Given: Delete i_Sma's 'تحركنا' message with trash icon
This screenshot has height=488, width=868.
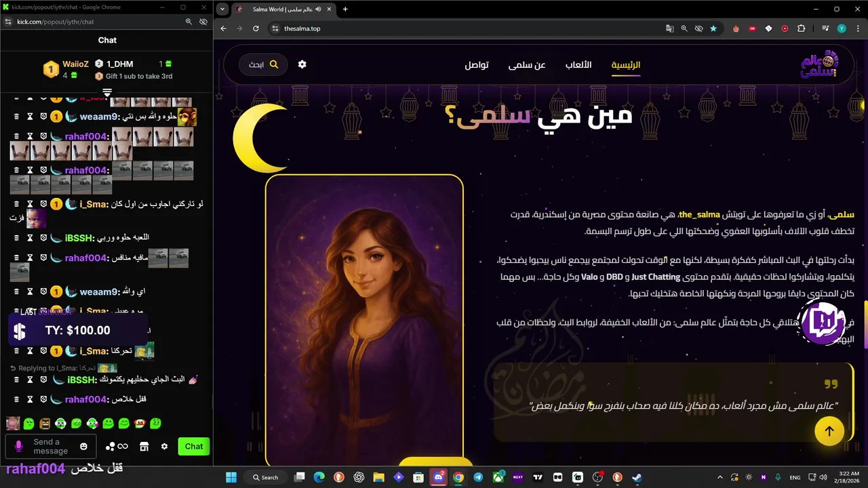Looking at the screenshot, I should coord(16,351).
